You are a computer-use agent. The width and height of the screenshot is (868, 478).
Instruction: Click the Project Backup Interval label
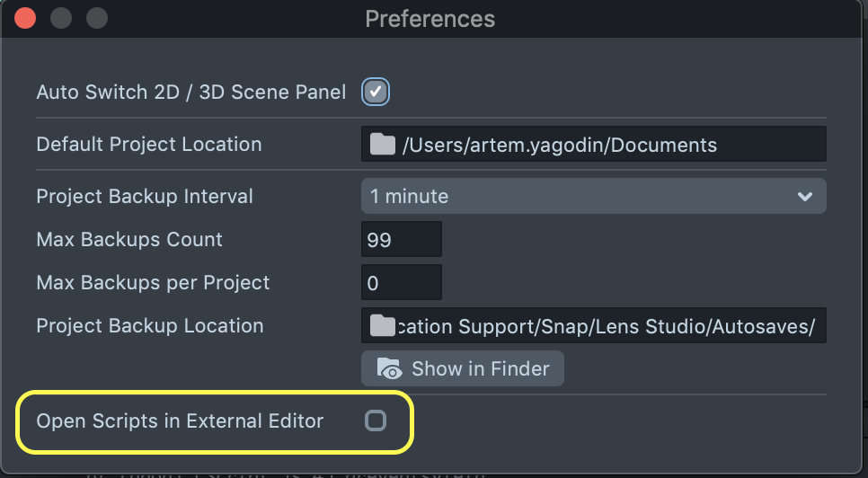point(145,196)
